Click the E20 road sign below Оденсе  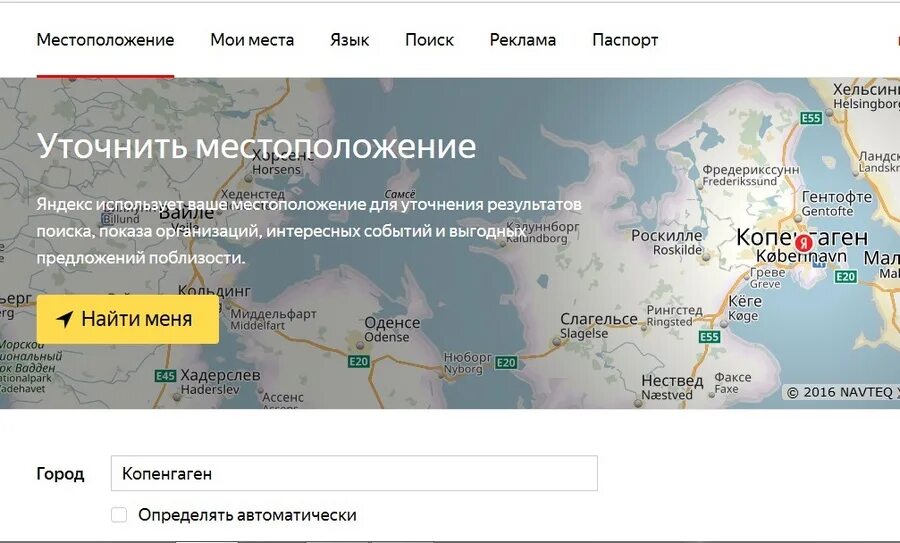[x=359, y=362]
